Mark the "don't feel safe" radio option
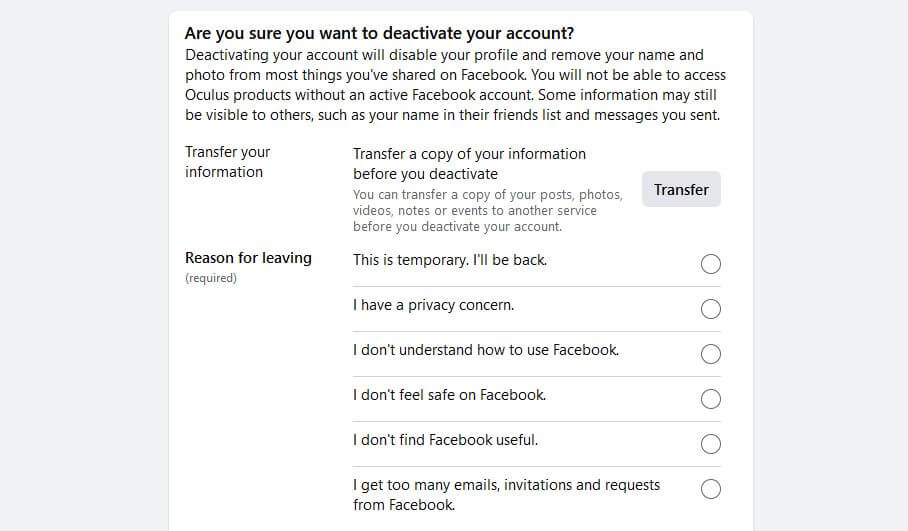 coord(711,399)
